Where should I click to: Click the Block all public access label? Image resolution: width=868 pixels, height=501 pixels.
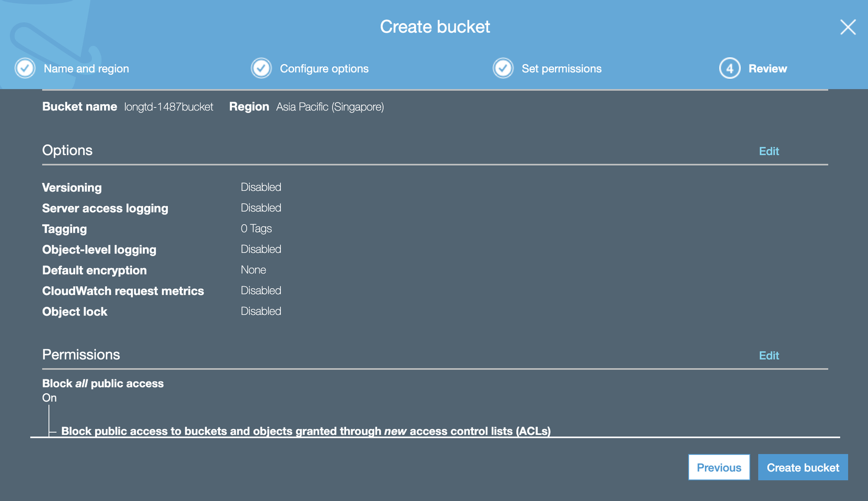pos(103,384)
